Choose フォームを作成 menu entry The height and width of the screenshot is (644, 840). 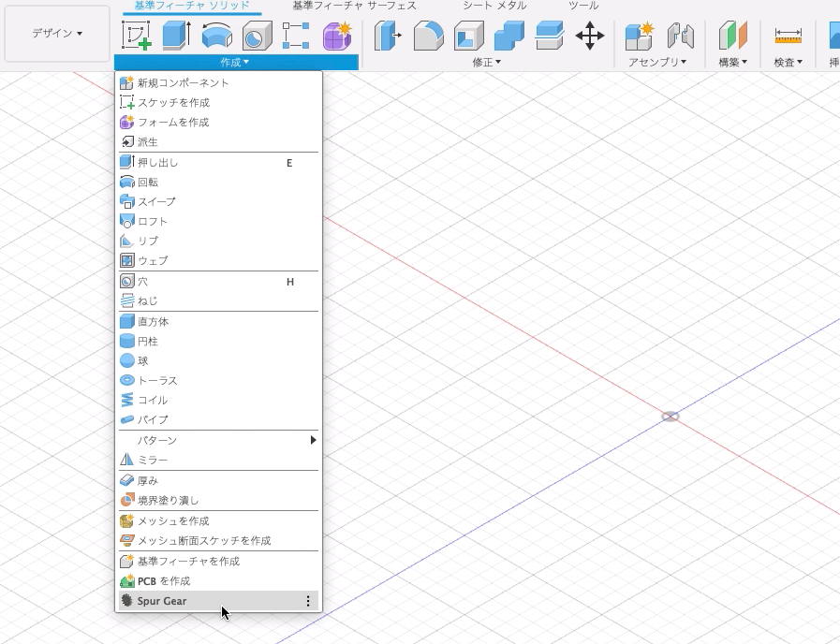click(x=218, y=122)
